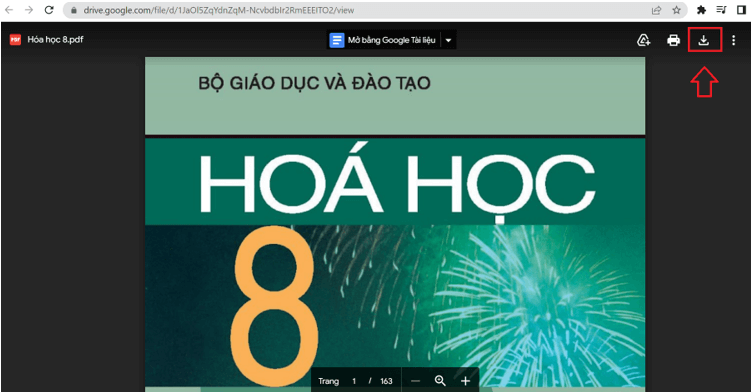Screen dimensions: 752x392
Task: Click Mở bằng Google Tài liệu button
Action: click(384, 40)
